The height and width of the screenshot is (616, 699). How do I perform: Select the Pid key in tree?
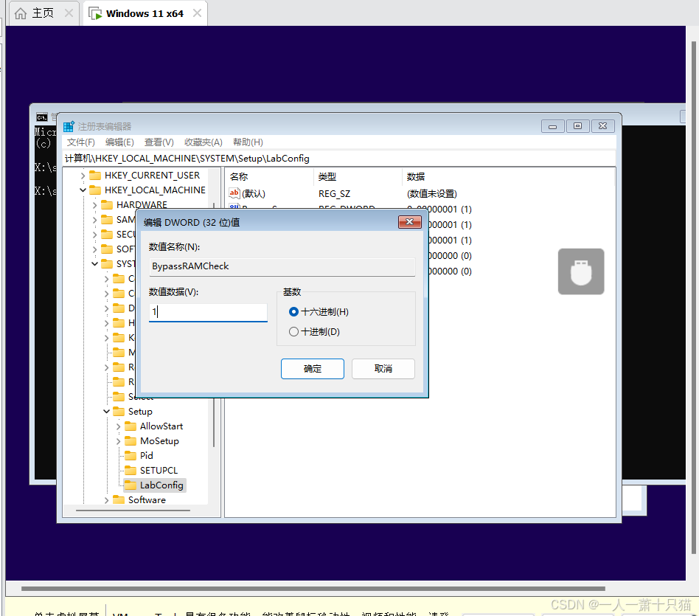coord(147,455)
